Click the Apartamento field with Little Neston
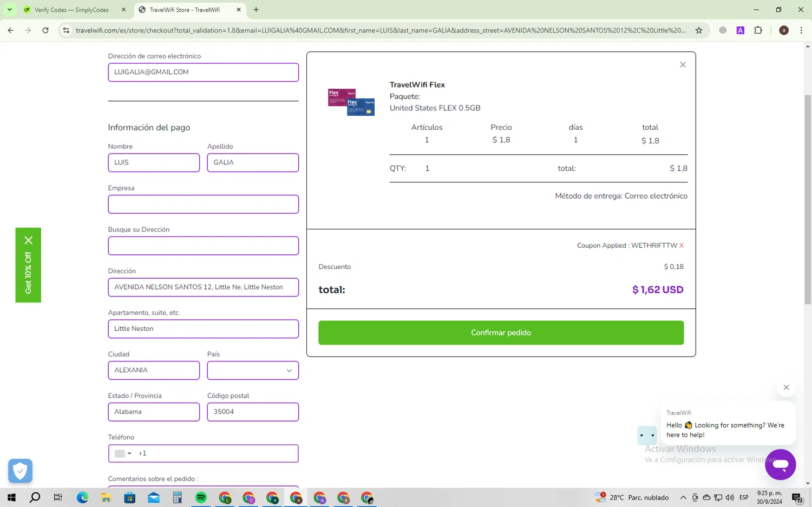The height and width of the screenshot is (507, 812). click(x=203, y=329)
